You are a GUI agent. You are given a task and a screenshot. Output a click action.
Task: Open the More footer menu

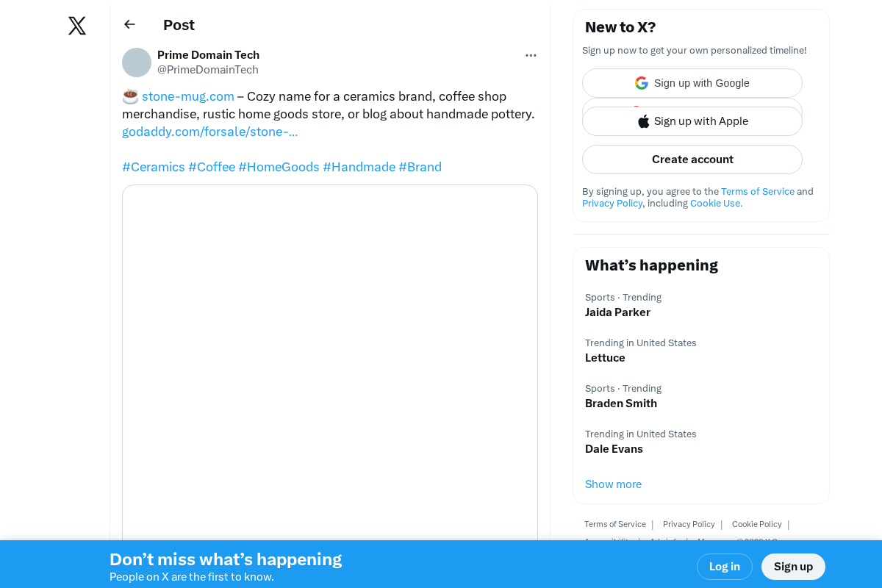(x=710, y=542)
